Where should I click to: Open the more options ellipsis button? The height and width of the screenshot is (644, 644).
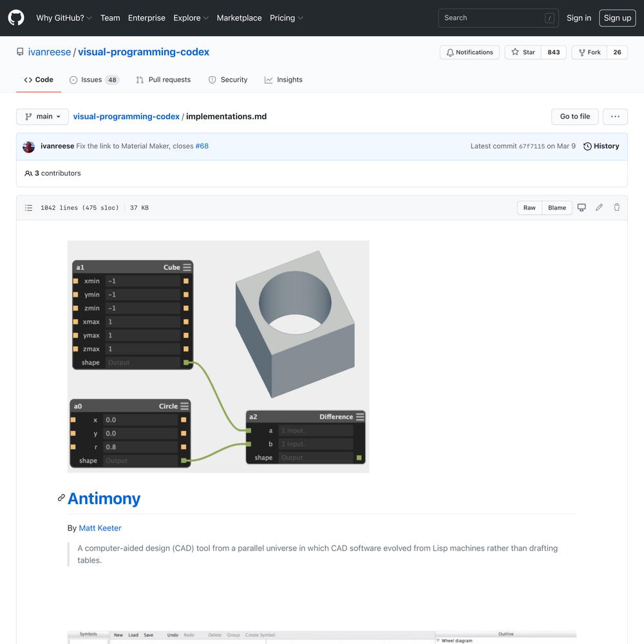615,117
